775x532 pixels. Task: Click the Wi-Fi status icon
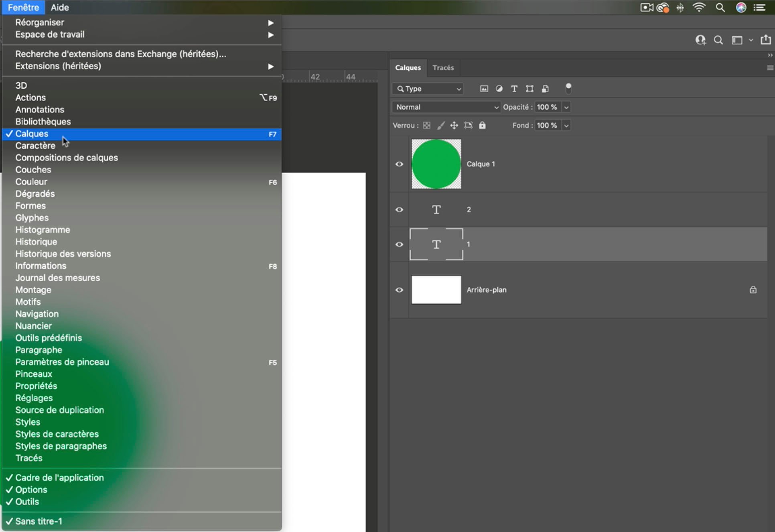(699, 8)
